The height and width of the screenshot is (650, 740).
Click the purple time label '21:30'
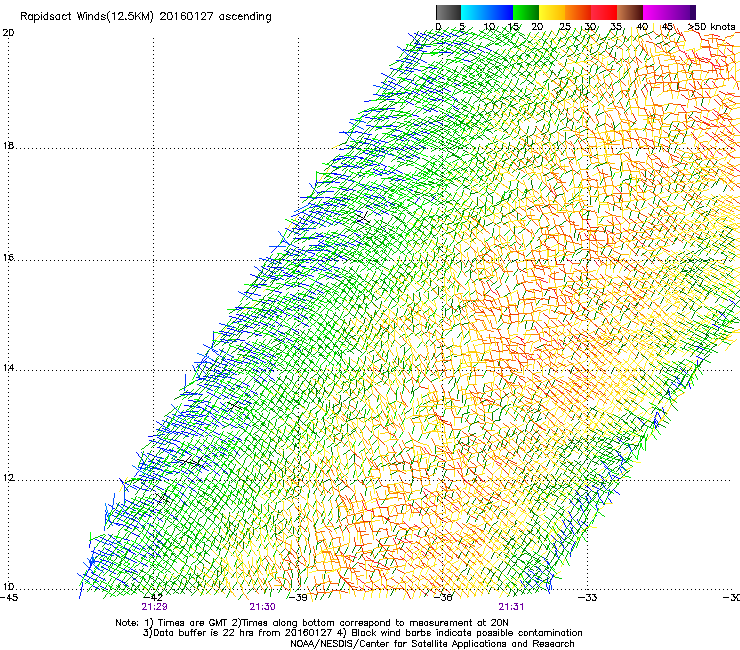(262, 607)
